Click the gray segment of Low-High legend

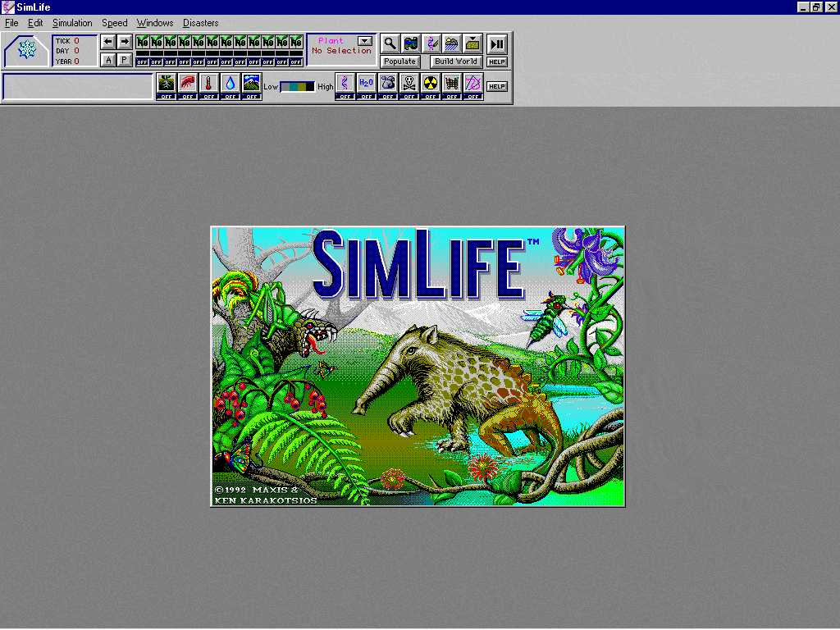pyautogui.click(x=285, y=87)
